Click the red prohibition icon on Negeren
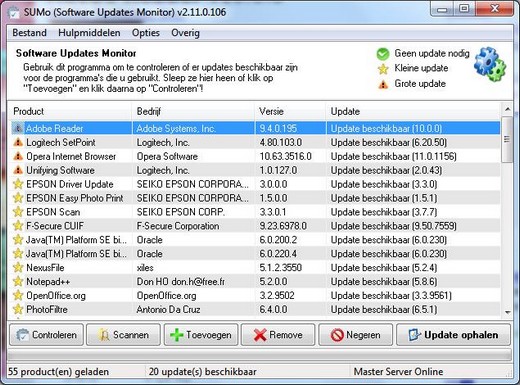Screen dimensions: 520x385 pyautogui.click(x=337, y=335)
